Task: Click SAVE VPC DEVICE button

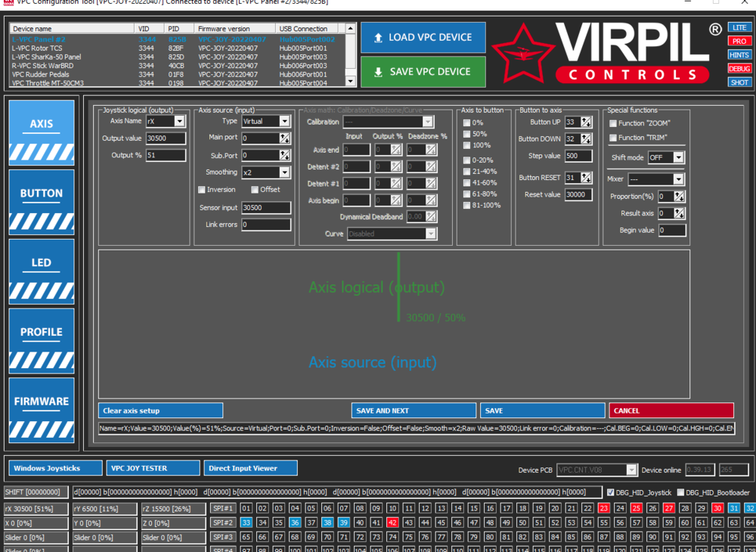Action: pos(423,72)
